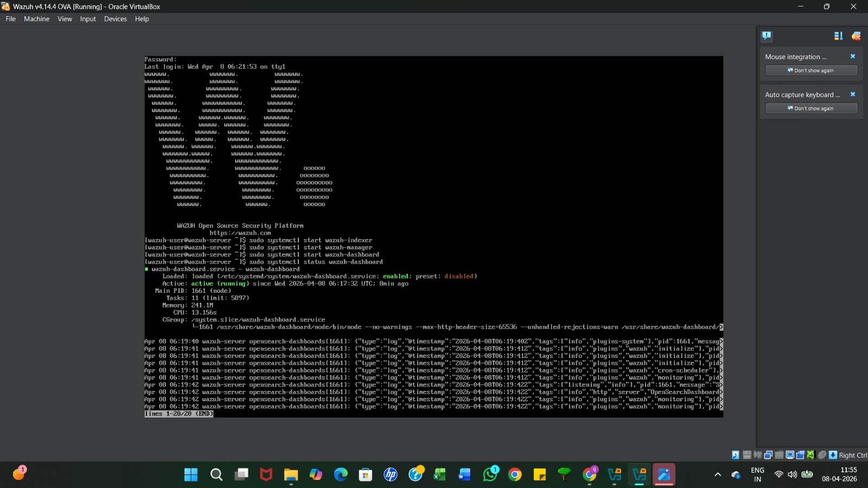Viewport: 868px width, 488px height.
Task: Open the Wi-Fi network tray icon
Action: (x=778, y=474)
